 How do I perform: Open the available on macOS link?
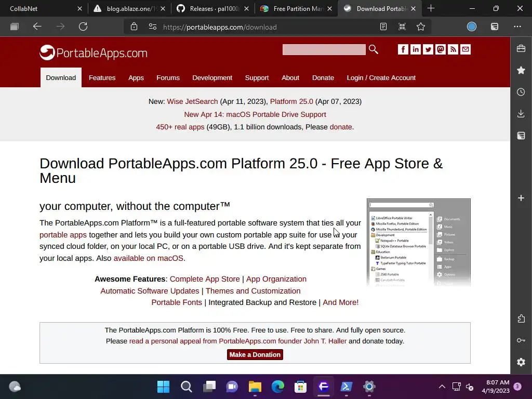coord(149,258)
